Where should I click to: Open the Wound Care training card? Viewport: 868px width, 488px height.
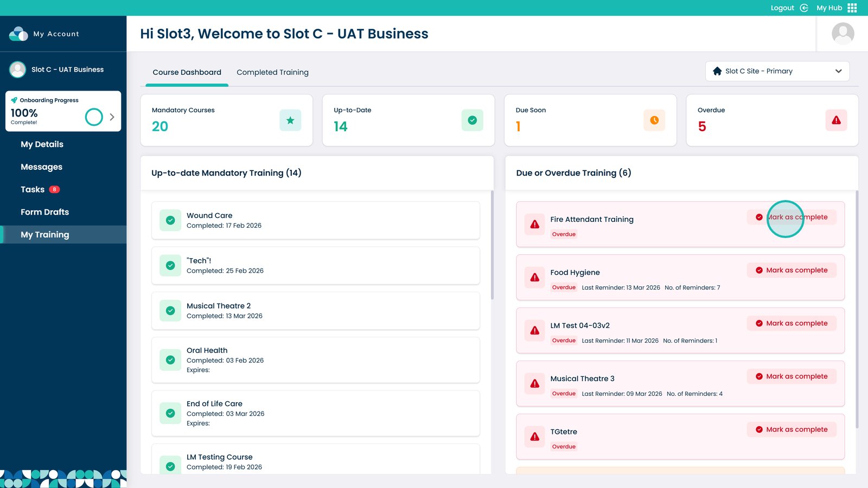(x=315, y=220)
